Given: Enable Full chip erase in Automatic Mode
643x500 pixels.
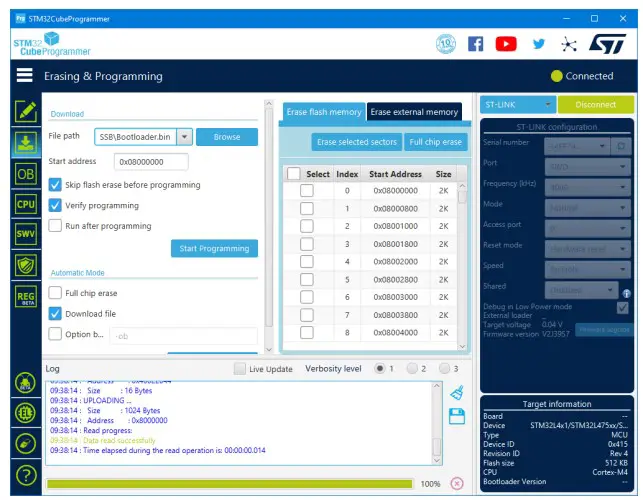Looking at the screenshot, I should [x=55, y=293].
